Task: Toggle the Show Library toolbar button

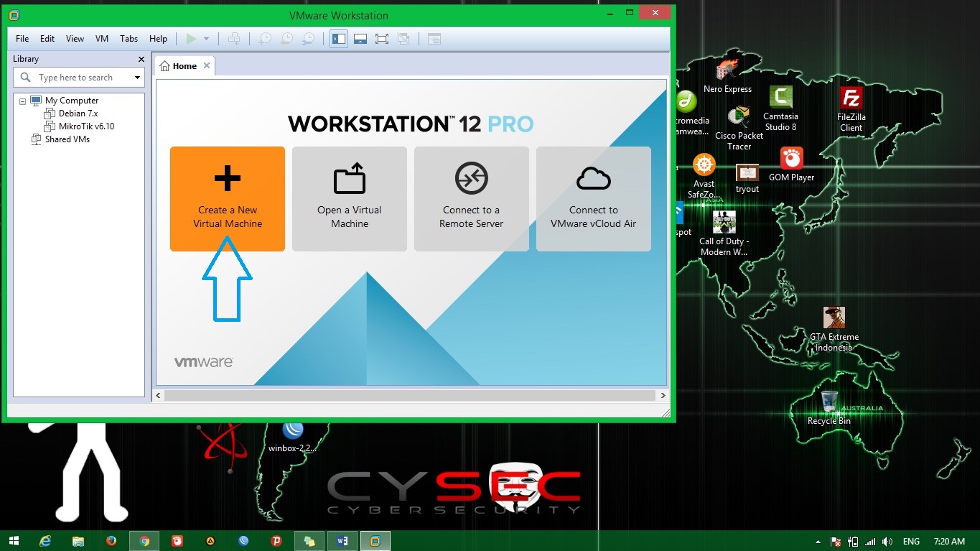Action: coord(339,39)
